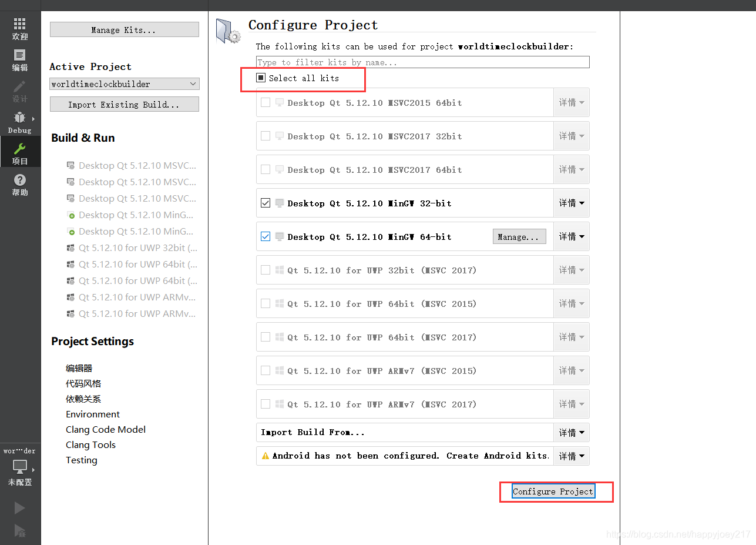Viewport: 756px width, 545px height.
Task: Focus the filter kits by name field
Action: click(423, 62)
